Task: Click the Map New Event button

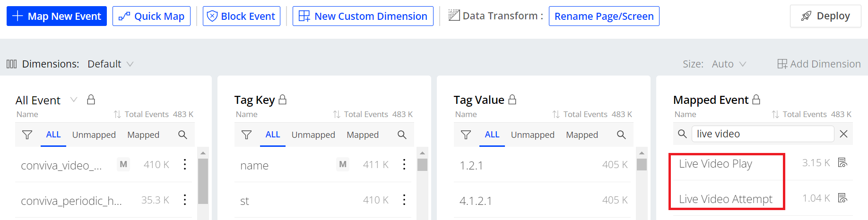Action: [x=57, y=16]
